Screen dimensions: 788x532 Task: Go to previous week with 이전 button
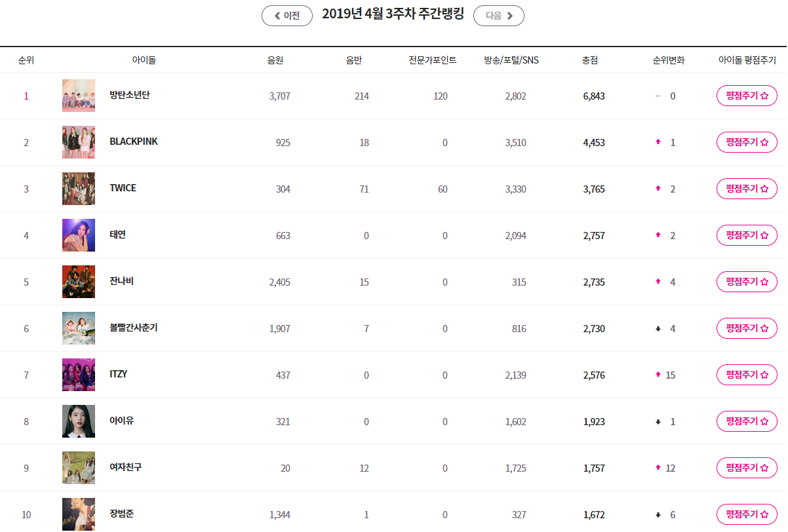(x=286, y=16)
